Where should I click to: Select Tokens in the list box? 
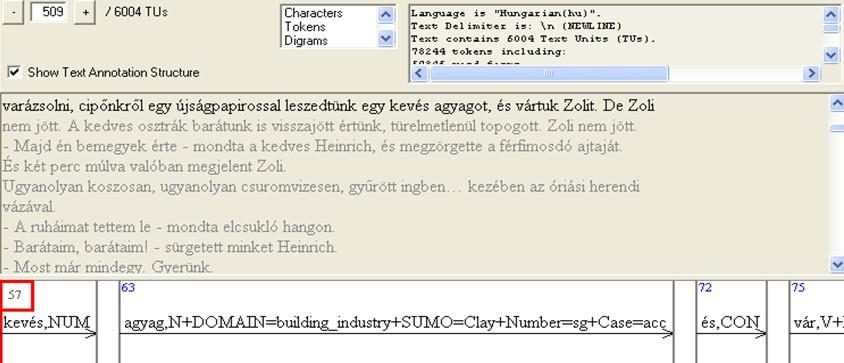click(305, 26)
